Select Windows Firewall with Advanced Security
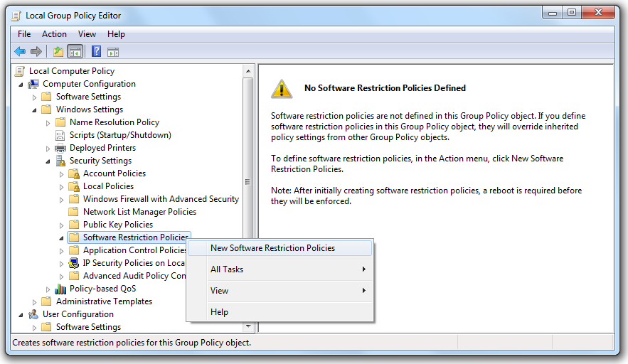This screenshot has height=364, width=628. pyautogui.click(x=161, y=199)
